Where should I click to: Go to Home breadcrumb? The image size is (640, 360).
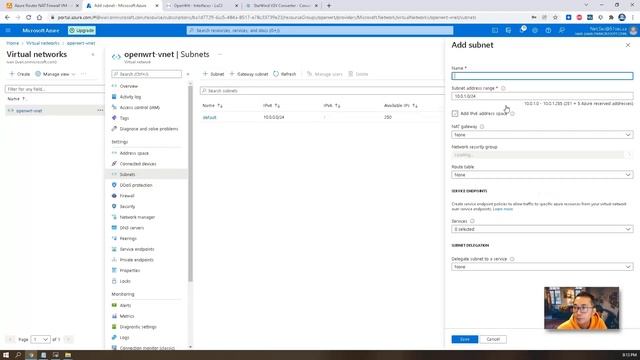13,43
